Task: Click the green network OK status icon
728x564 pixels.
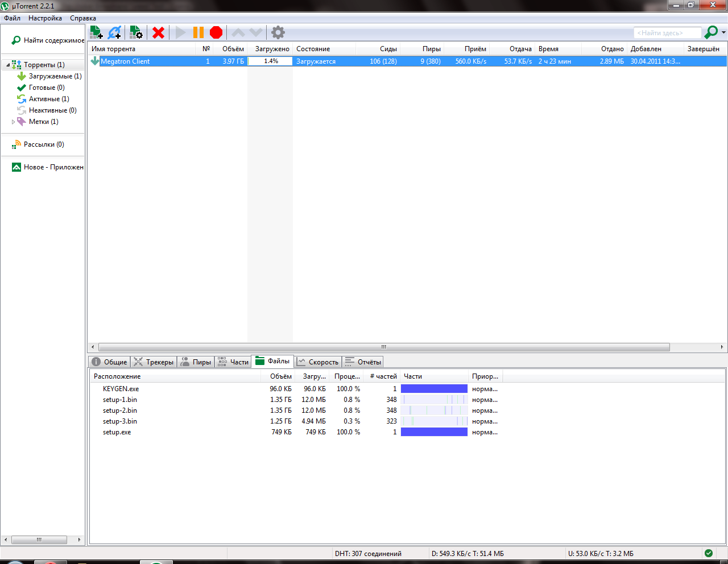Action: pos(709,553)
